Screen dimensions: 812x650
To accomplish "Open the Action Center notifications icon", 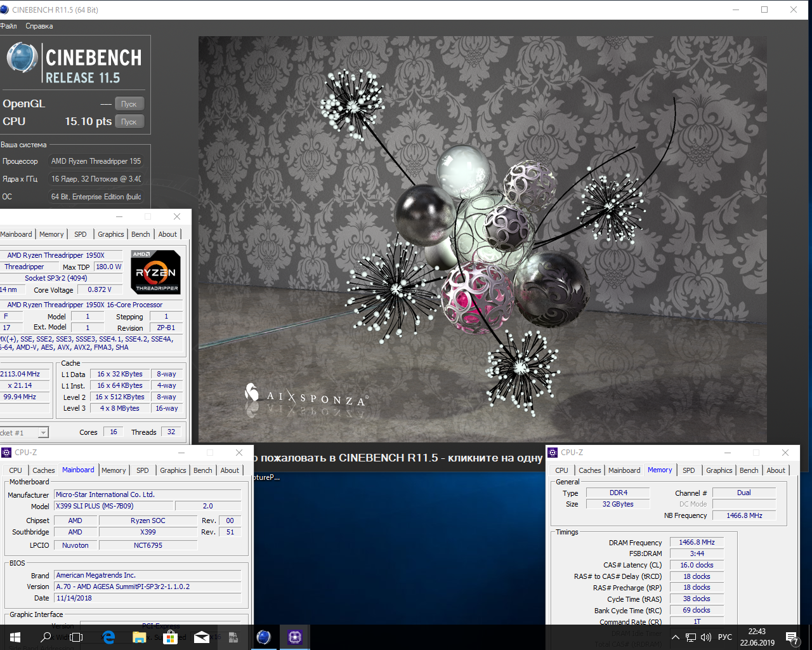I will tap(792, 637).
